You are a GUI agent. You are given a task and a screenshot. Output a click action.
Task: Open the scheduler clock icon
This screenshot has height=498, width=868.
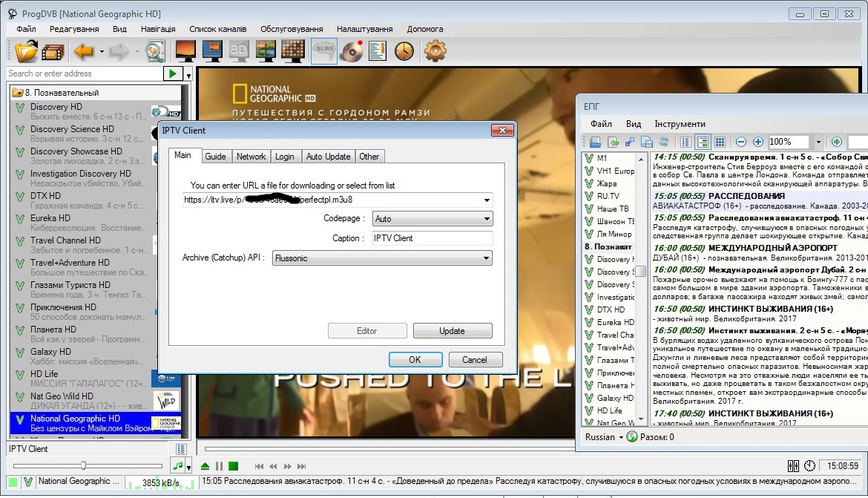[404, 51]
